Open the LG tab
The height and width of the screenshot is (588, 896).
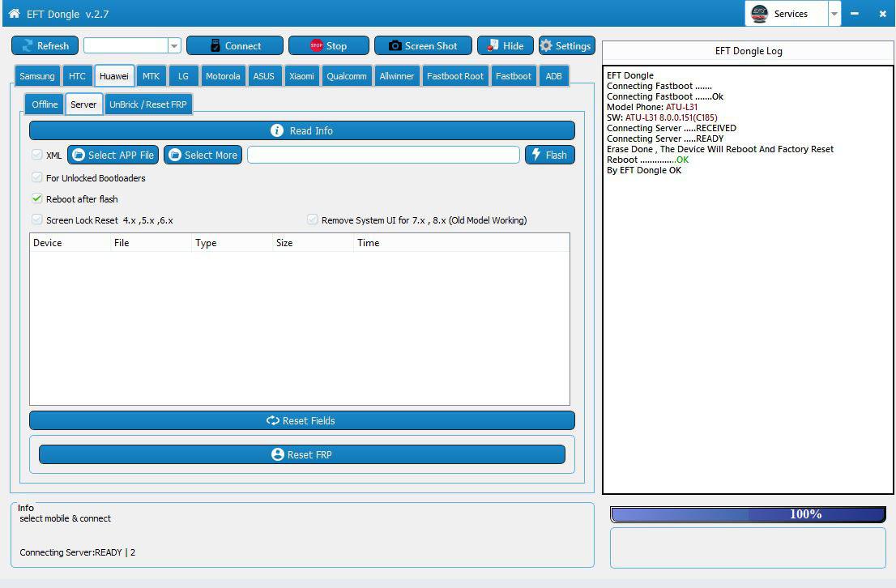183,76
